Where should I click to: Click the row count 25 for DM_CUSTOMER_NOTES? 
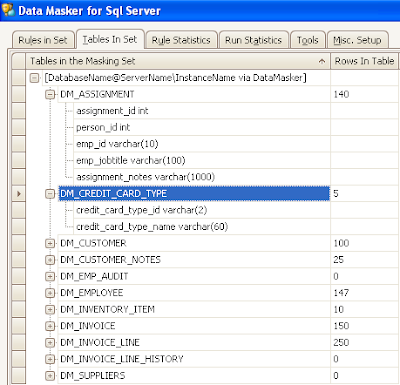339,260
